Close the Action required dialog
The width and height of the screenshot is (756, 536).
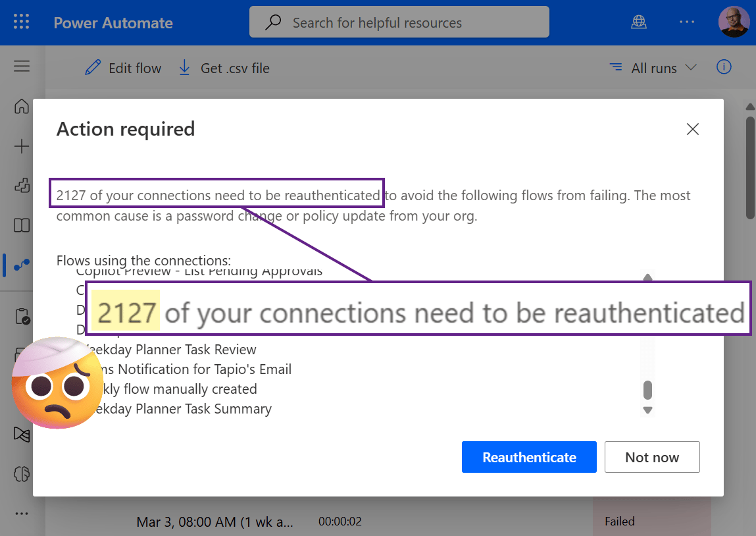tap(692, 129)
